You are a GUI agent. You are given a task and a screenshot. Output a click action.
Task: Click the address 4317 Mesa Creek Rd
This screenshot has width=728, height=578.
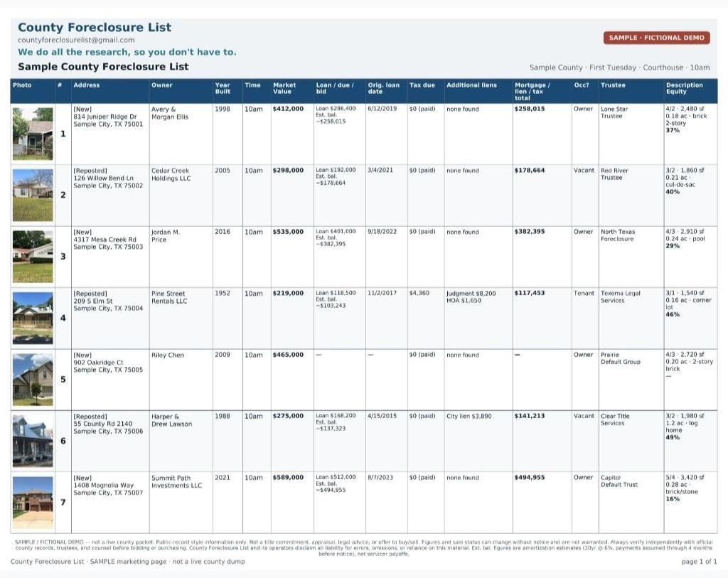pyautogui.click(x=105, y=240)
